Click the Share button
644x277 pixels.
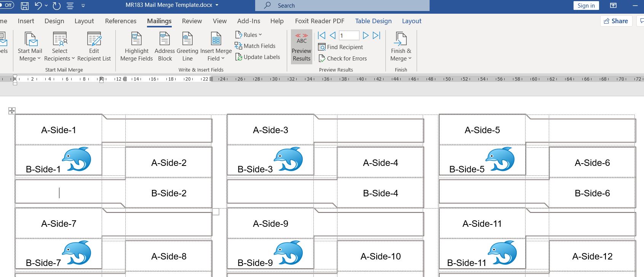click(616, 21)
